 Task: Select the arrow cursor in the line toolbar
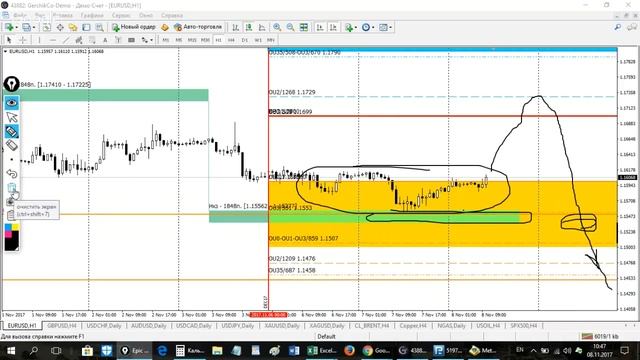pos(9,40)
